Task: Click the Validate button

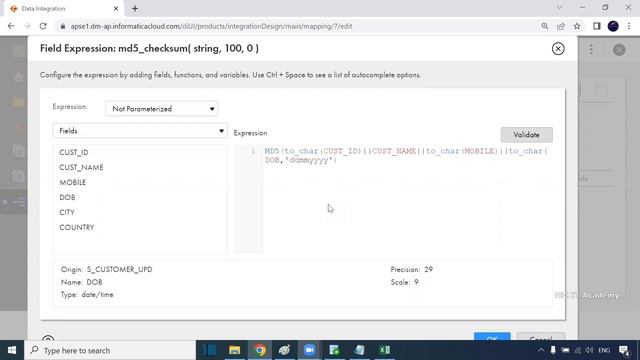Action: pos(527,135)
